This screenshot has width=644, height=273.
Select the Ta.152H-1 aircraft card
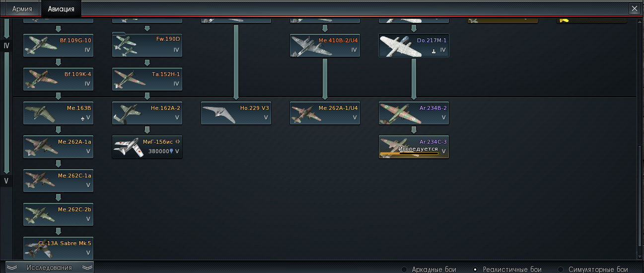(147, 79)
